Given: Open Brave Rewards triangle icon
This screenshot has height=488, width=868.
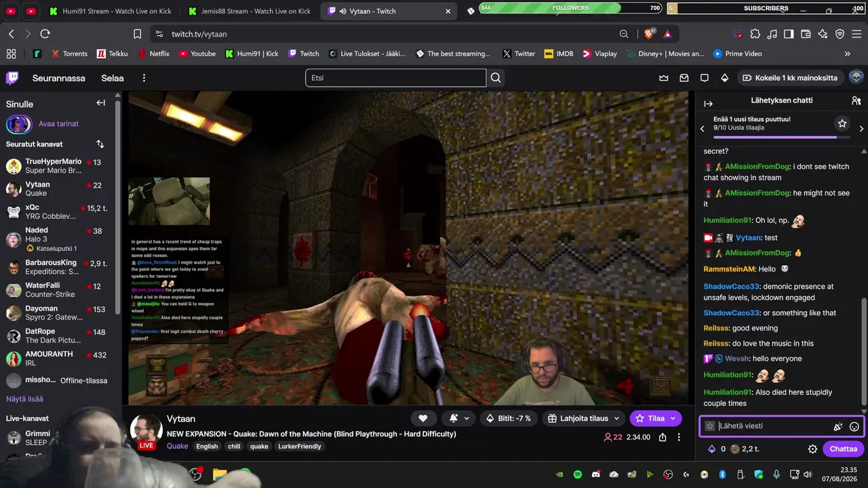Looking at the screenshot, I should (668, 34).
